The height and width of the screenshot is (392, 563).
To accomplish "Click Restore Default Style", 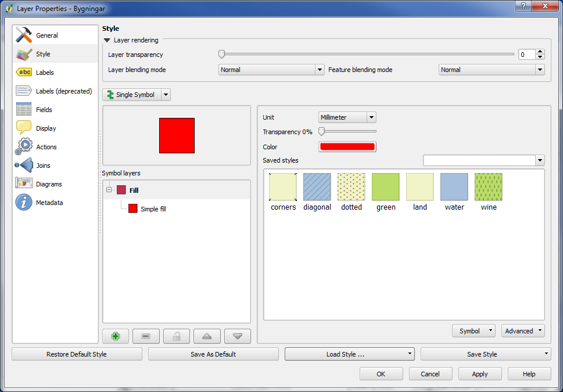I will pos(77,354).
